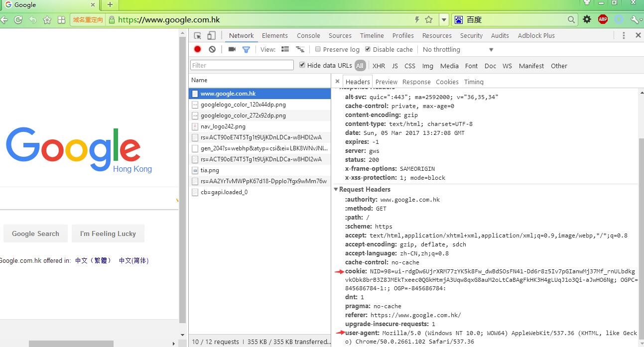Switch to the Console tab
The width and height of the screenshot is (644, 347).
(308, 35)
